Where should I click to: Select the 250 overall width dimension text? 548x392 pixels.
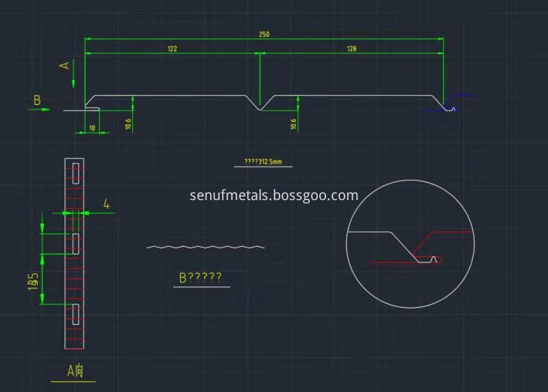click(x=264, y=34)
